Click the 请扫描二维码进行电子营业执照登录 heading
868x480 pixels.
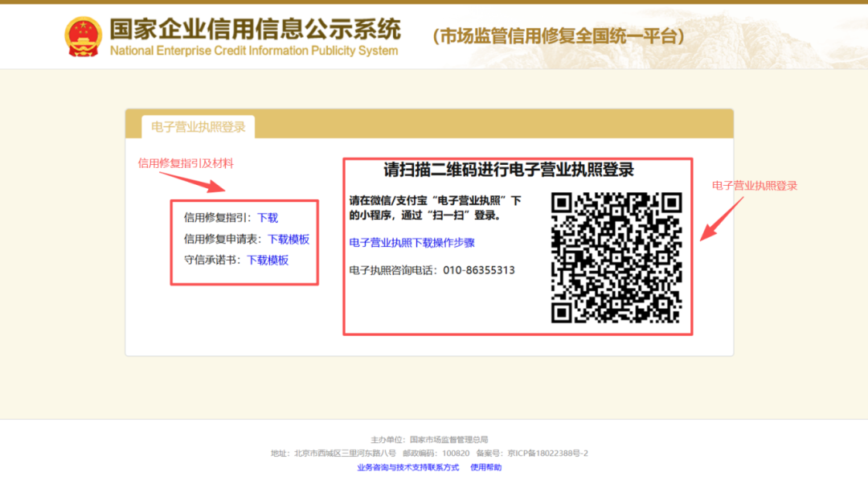(508, 170)
